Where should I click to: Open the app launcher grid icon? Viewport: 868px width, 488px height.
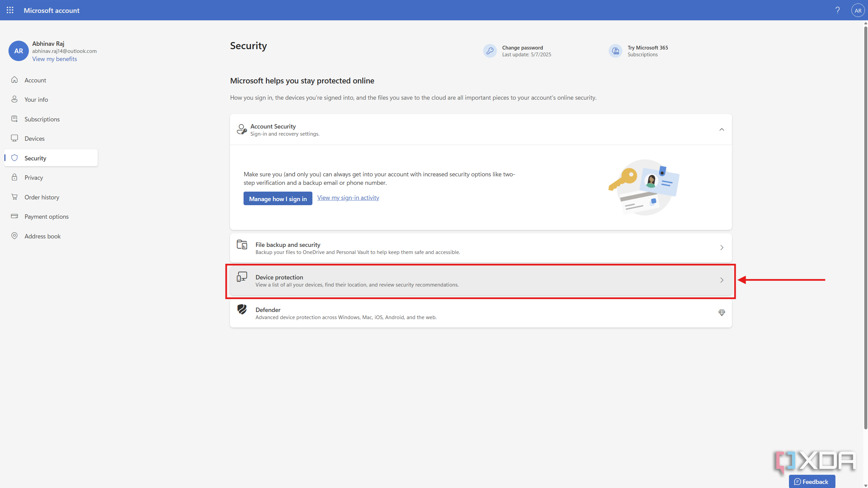[x=10, y=10]
